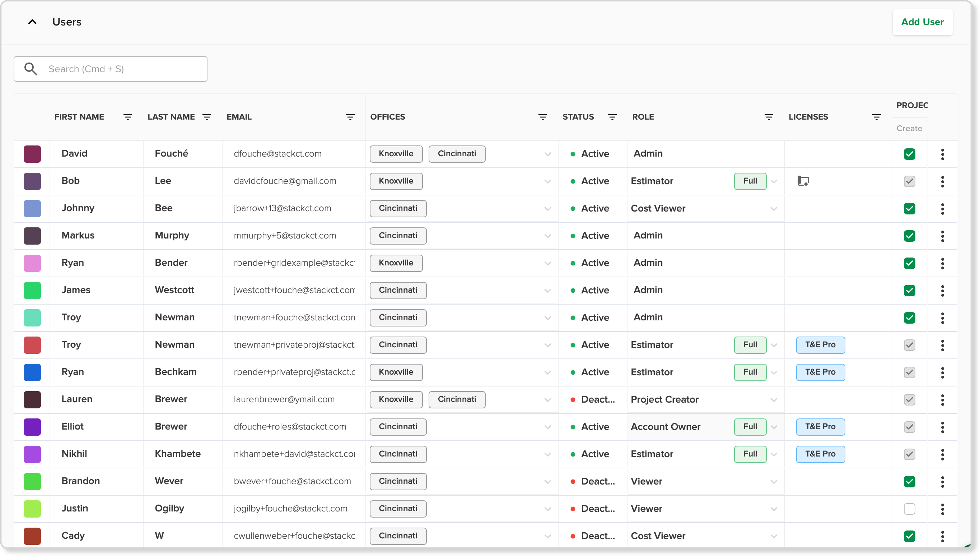Check project create box for Justin Ogilby
Image resolution: width=980 pixels, height=556 pixels.
909,509
